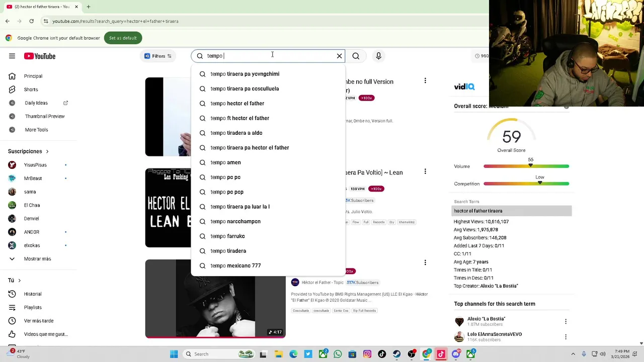Select suggestion 'tempo farruko'
Viewport: 644px width, 362px height.
coord(268,236)
